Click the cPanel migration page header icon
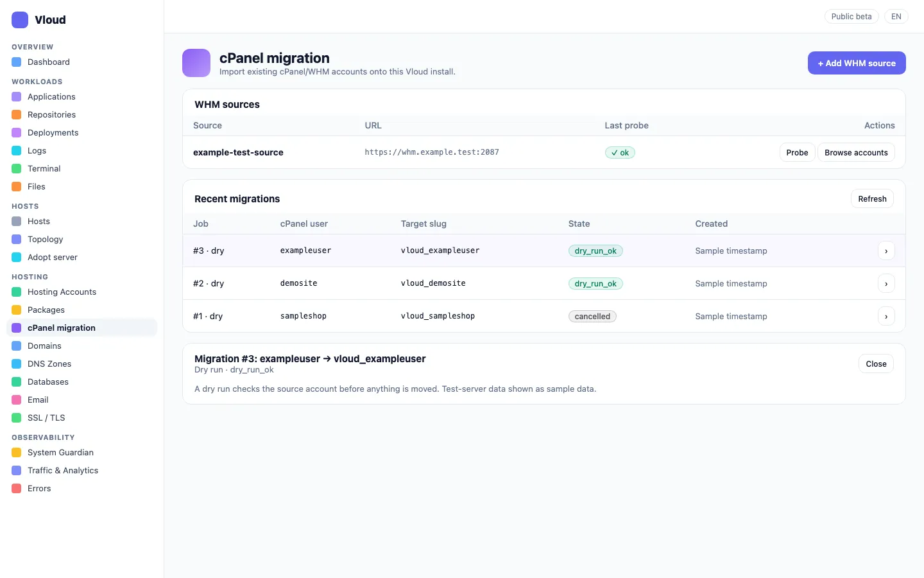Image resolution: width=924 pixels, height=578 pixels. (x=196, y=63)
